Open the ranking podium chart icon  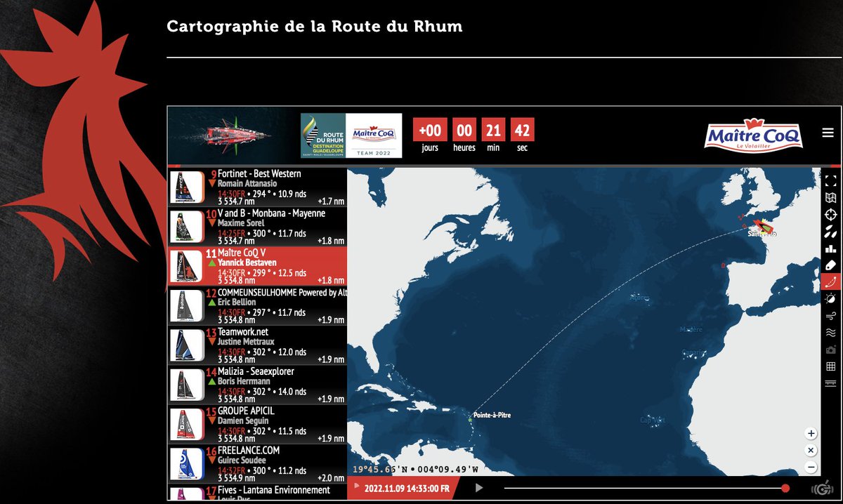[830, 248]
